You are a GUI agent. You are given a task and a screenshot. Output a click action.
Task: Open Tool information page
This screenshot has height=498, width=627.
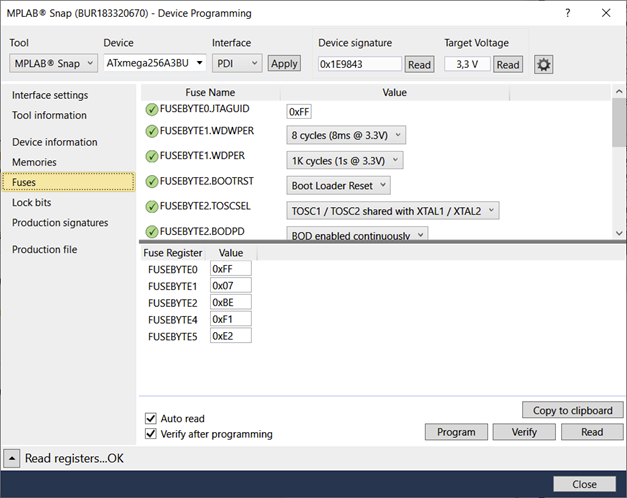49,115
